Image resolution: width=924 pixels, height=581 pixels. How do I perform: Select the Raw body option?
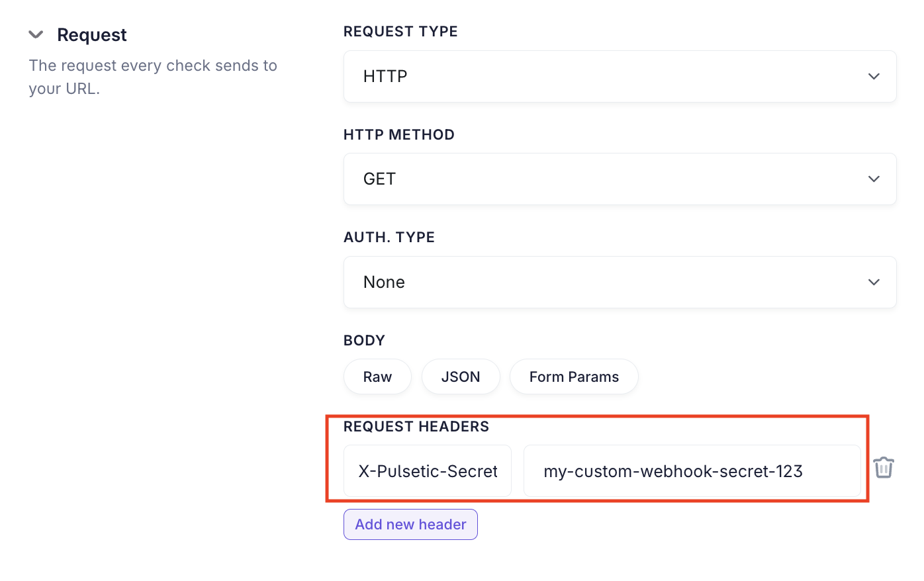coord(377,377)
